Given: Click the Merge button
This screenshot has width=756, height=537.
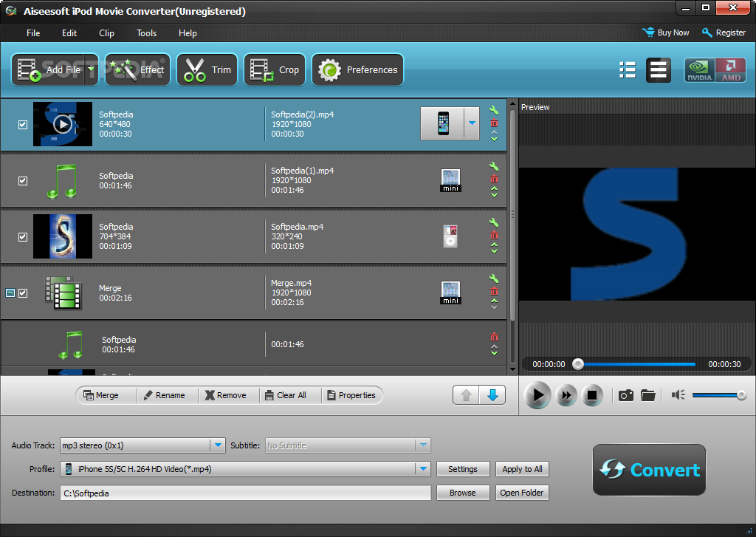Looking at the screenshot, I should pos(100,395).
